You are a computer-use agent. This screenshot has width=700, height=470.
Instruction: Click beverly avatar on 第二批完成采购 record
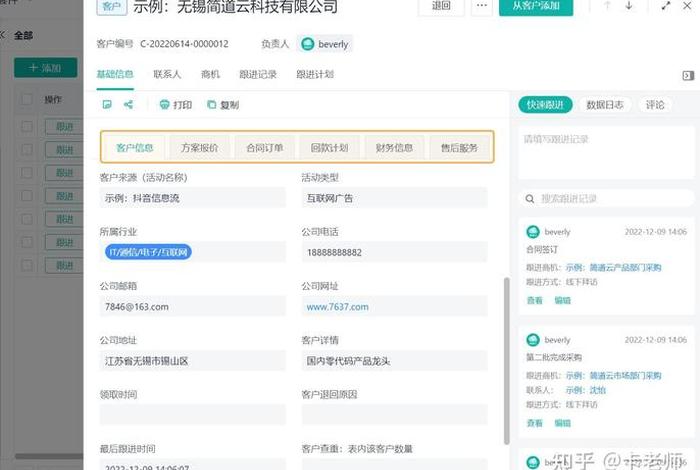point(533,340)
